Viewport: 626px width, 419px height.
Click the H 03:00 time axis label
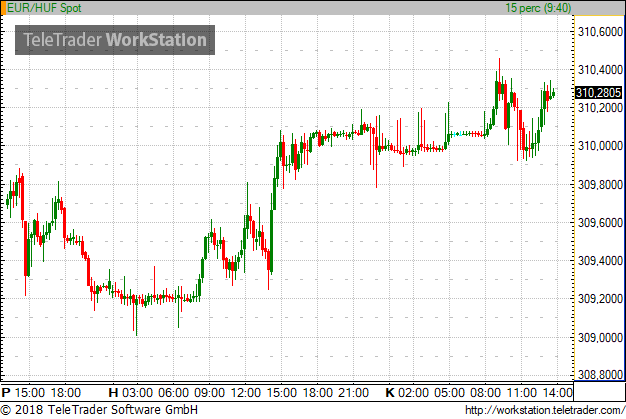(131, 393)
